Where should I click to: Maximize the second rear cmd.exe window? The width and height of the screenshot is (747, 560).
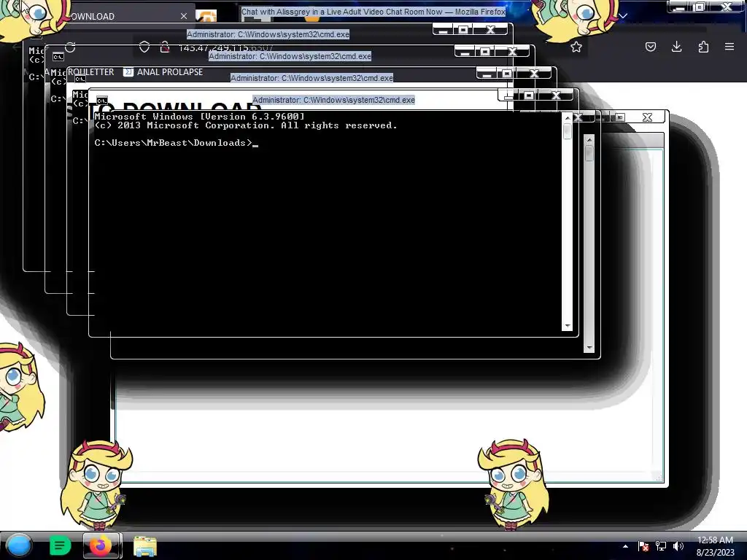click(x=485, y=52)
